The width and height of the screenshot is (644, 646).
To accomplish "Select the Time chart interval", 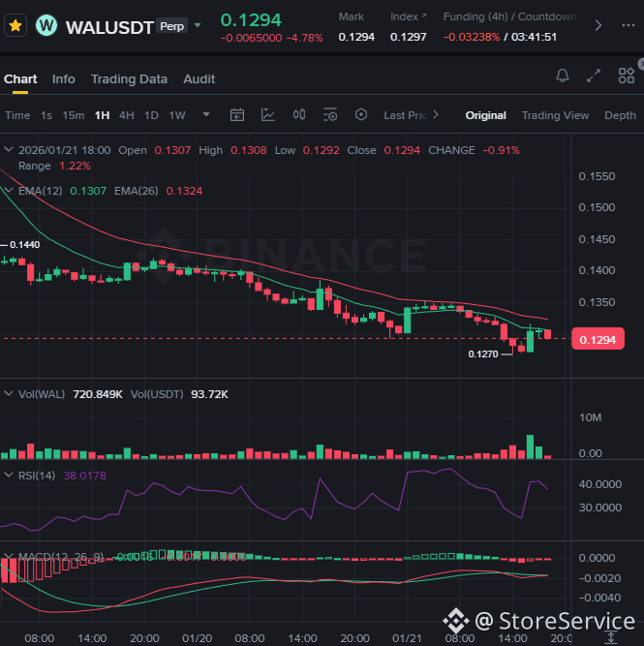I will 17,115.
